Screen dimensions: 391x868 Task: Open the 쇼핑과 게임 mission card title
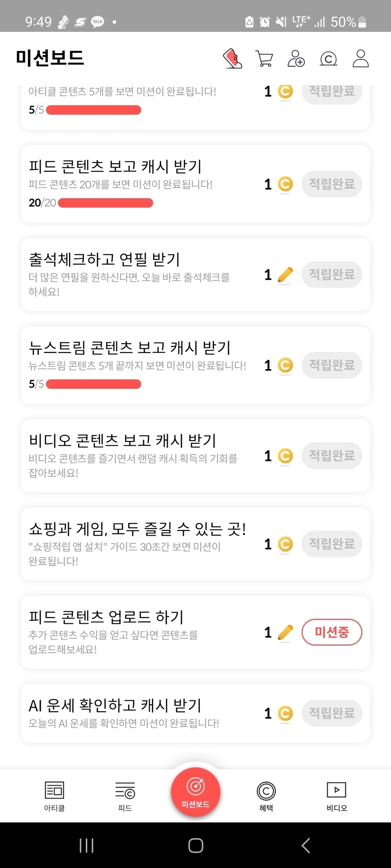(x=137, y=529)
